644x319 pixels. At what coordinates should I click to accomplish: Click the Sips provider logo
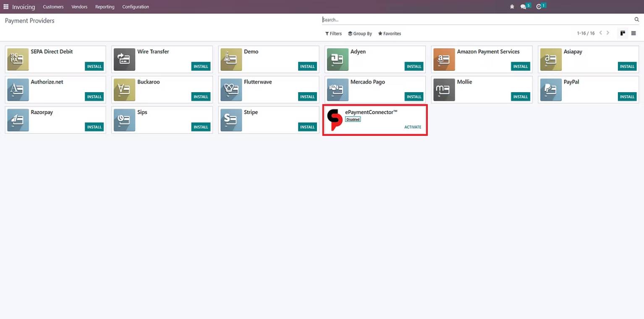(x=124, y=120)
